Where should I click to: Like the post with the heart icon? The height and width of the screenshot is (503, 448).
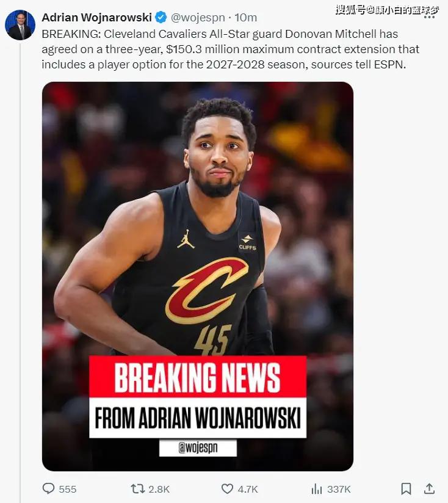pos(228,489)
